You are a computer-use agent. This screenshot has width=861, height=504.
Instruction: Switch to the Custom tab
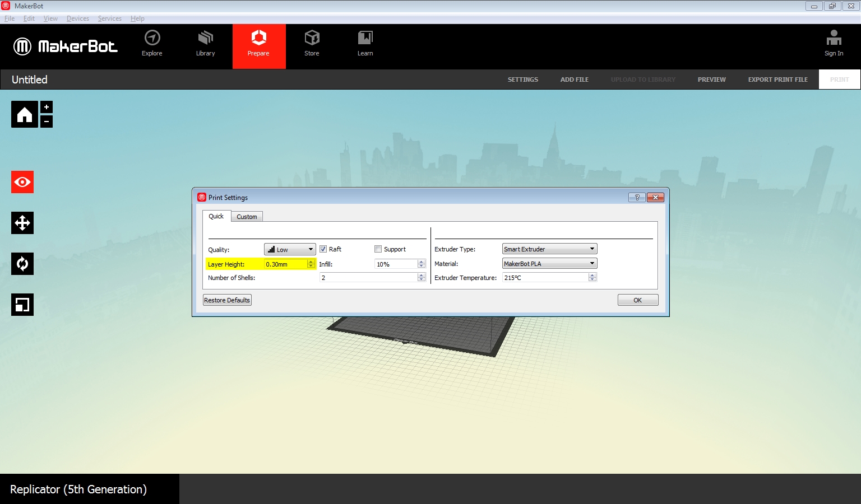pyautogui.click(x=247, y=217)
